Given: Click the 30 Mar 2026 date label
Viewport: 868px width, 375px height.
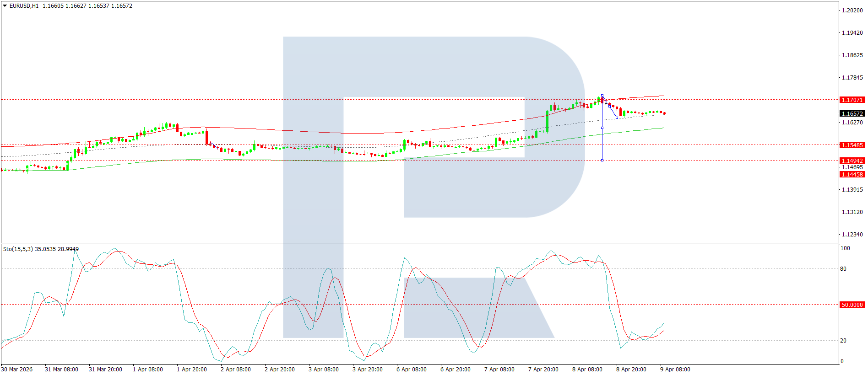Looking at the screenshot, I should tap(17, 370).
